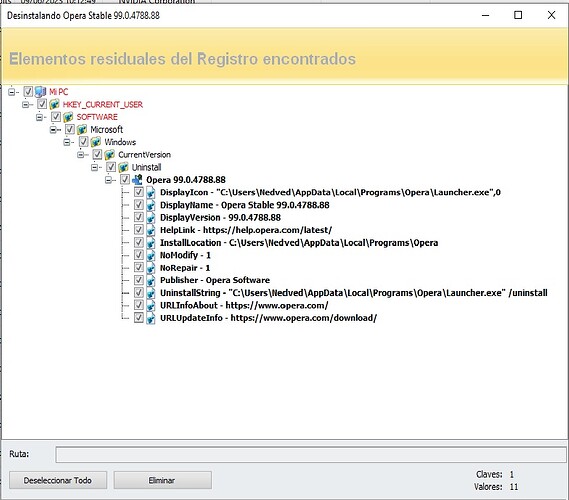Click the URLInfoAbout value icon
This screenshot has width=569, height=500.
pos(151,305)
